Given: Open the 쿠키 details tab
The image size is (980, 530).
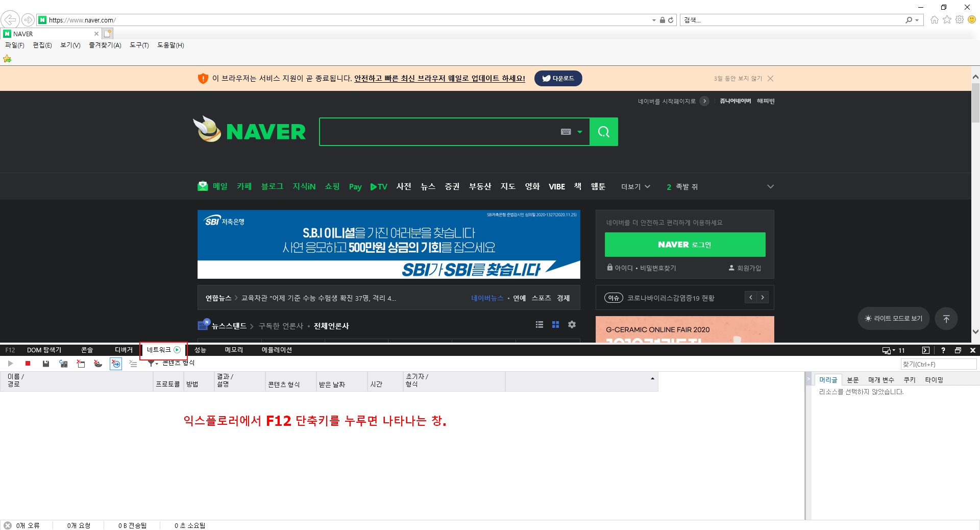Looking at the screenshot, I should 910,380.
